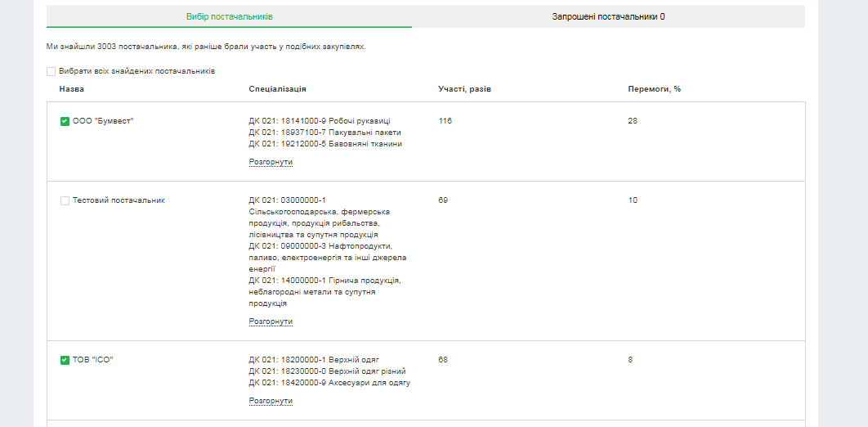Screen dimensions: 868x427
Task: Click the Вибрати всіх знайдених постачальників label
Action: click(136, 72)
